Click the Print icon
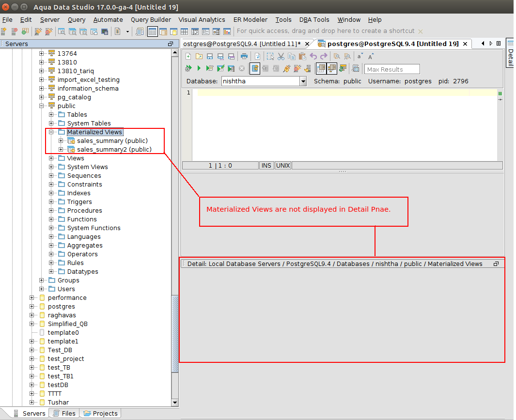Image resolution: width=516 pixels, height=420 pixels. tap(244, 56)
